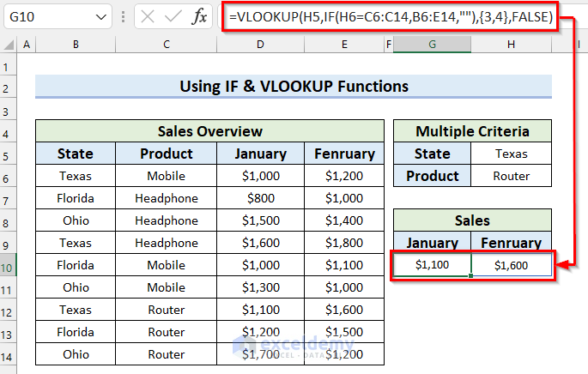Click the Insert Function fx icon
The image size is (588, 374).
point(199,17)
